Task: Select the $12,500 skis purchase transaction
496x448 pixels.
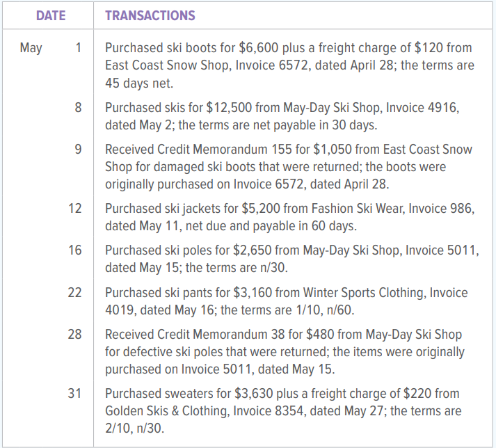Action: point(282,116)
